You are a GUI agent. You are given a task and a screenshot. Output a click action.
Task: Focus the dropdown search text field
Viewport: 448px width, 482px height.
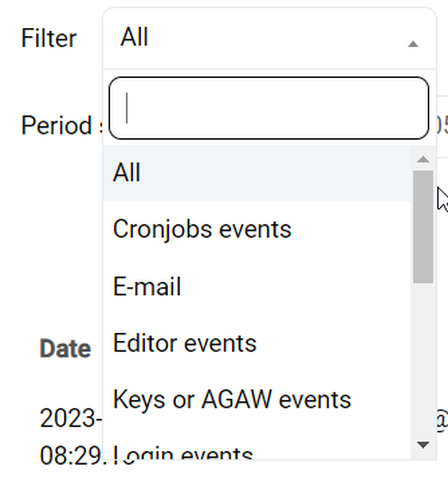pos(268,108)
